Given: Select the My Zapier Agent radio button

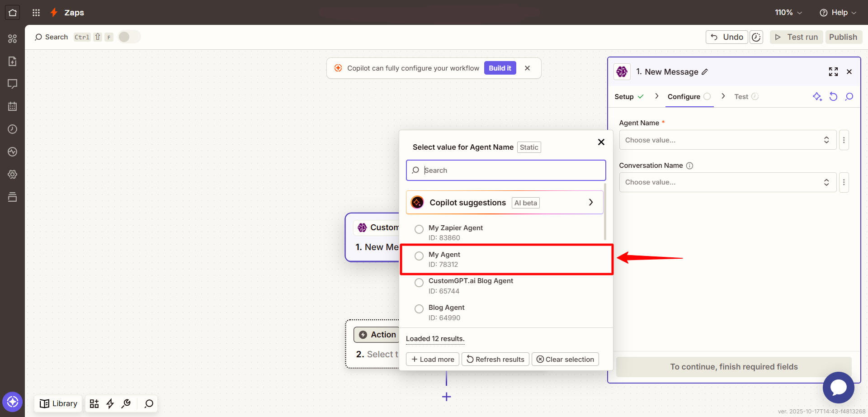Looking at the screenshot, I should (x=419, y=229).
